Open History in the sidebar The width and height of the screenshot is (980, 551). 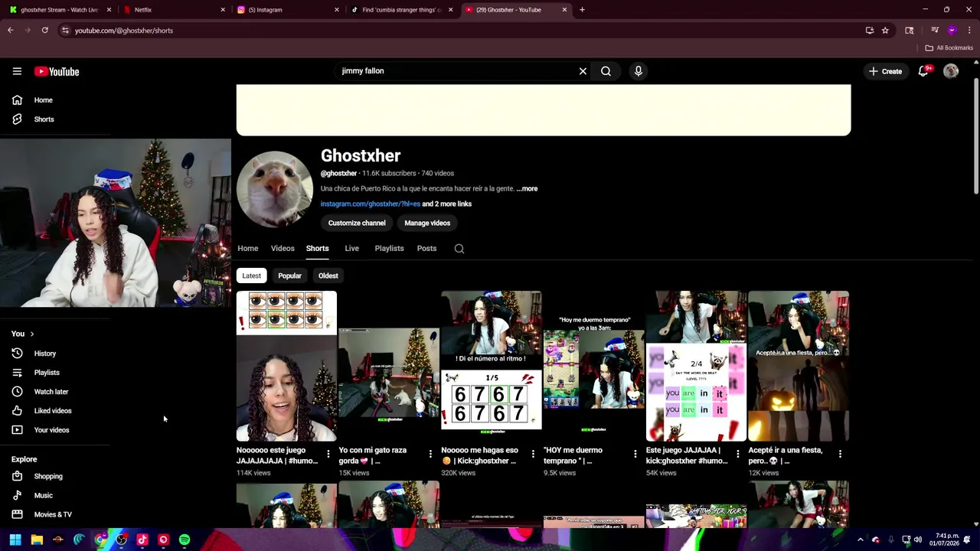[44, 354]
